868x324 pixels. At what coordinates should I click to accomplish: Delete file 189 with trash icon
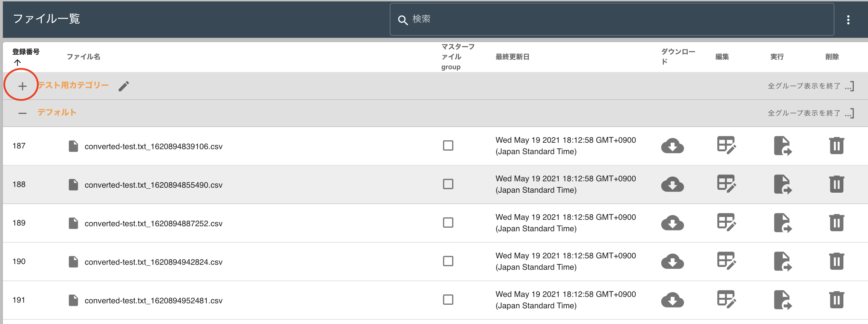[x=837, y=223]
